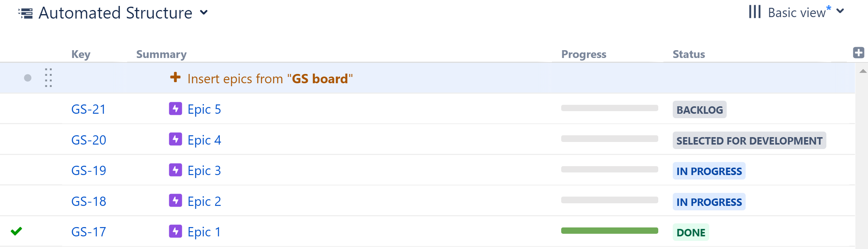868x249 pixels.
Task: Click the Epic 3 epic type icon
Action: 175,170
